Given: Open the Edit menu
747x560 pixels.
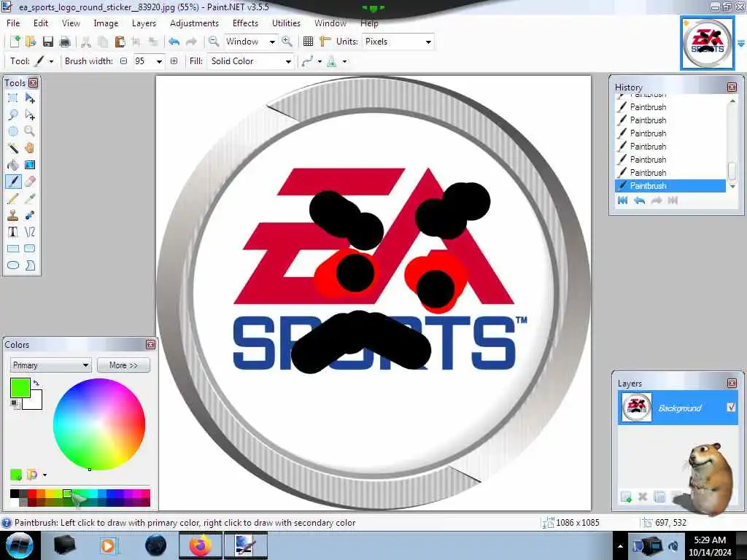Looking at the screenshot, I should click(x=41, y=23).
